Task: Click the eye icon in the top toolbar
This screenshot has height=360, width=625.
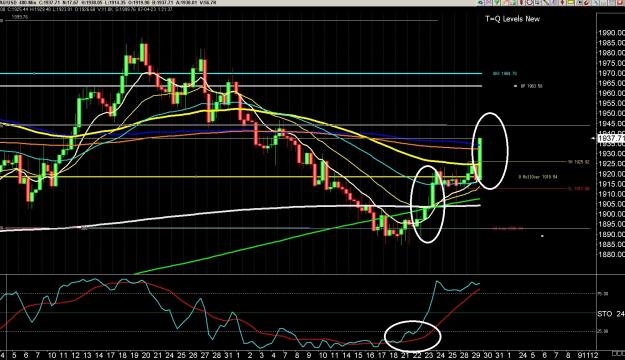Action: tap(480, 2)
